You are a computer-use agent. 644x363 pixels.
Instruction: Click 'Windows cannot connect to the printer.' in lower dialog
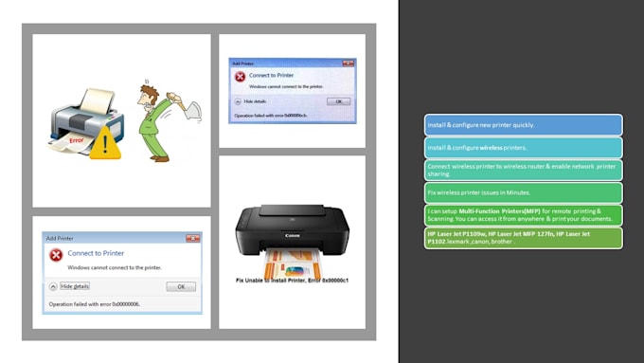click(115, 267)
